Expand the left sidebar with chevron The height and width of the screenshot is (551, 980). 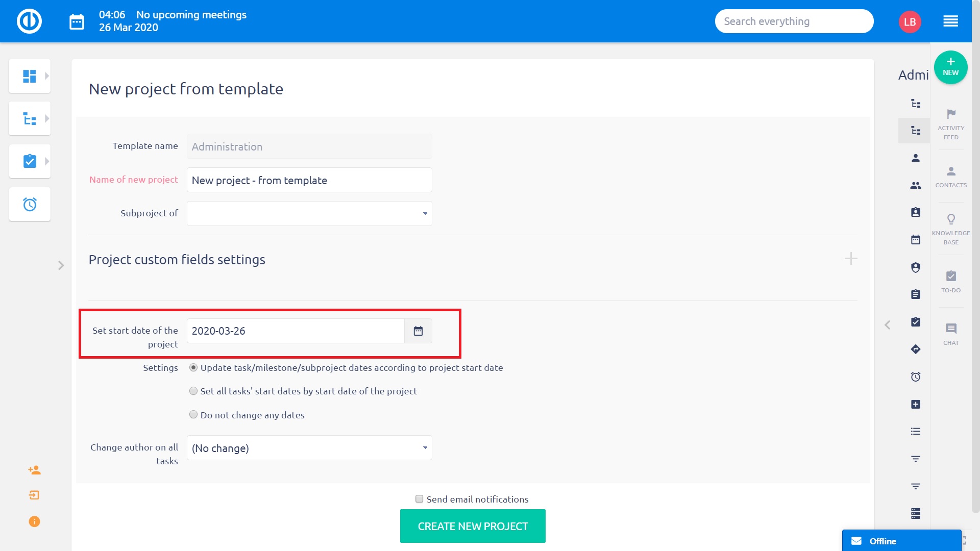point(61,265)
